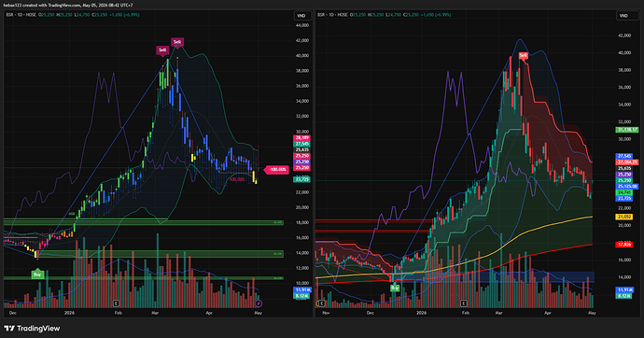This screenshot has height=338, width=644.
Task: Click the Feb date on left chart time axis
Action: [x=119, y=313]
